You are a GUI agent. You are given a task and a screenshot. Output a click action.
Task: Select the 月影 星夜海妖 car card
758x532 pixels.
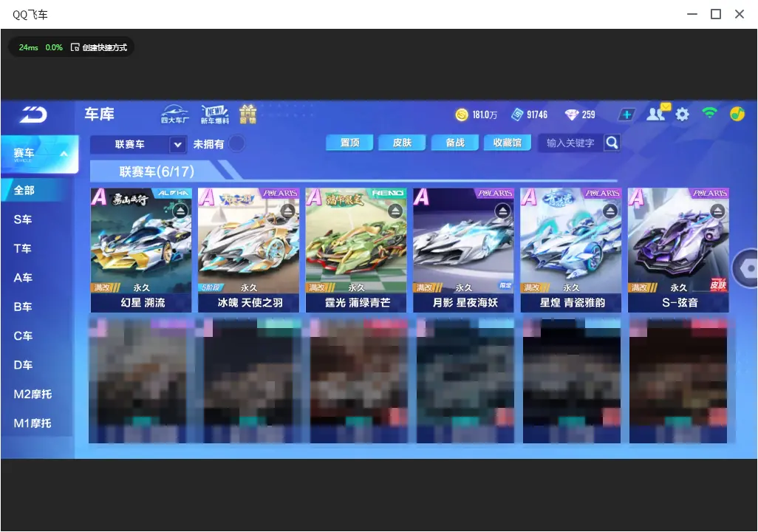tap(464, 250)
